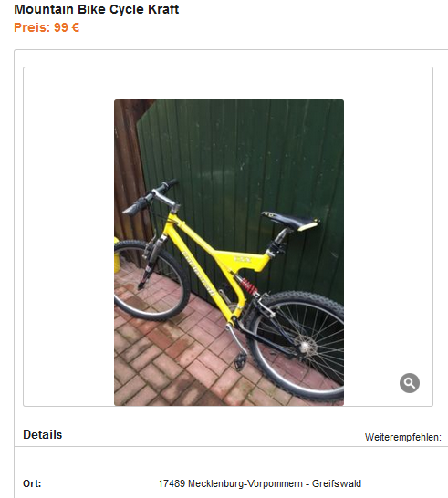
Task: Select the Details section heading
Action: tap(43, 434)
